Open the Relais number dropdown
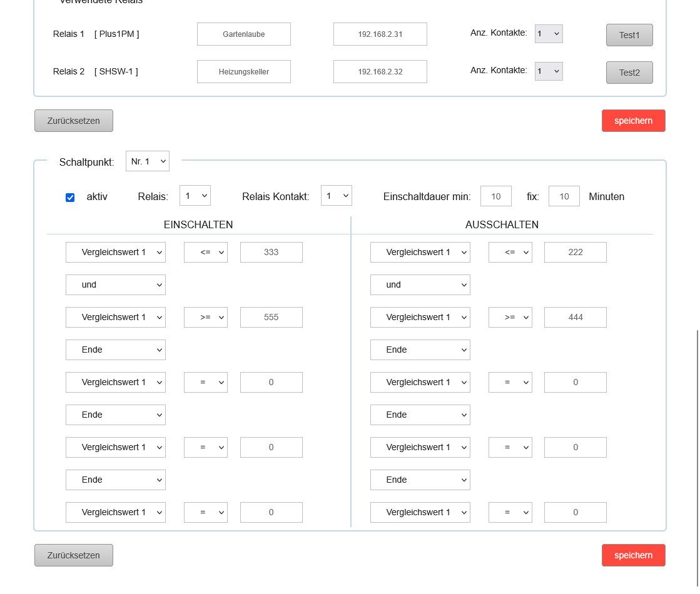Image resolution: width=700 pixels, height=594 pixels. point(195,196)
